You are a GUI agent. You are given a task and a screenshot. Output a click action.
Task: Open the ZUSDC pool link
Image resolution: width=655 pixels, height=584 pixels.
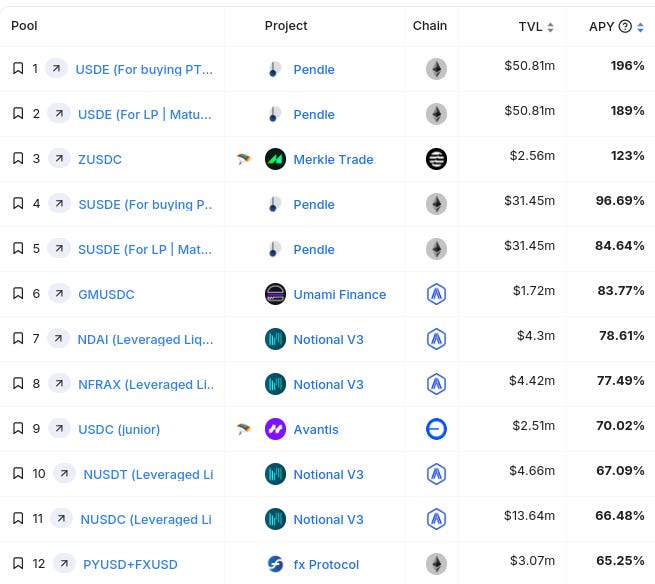(100, 159)
